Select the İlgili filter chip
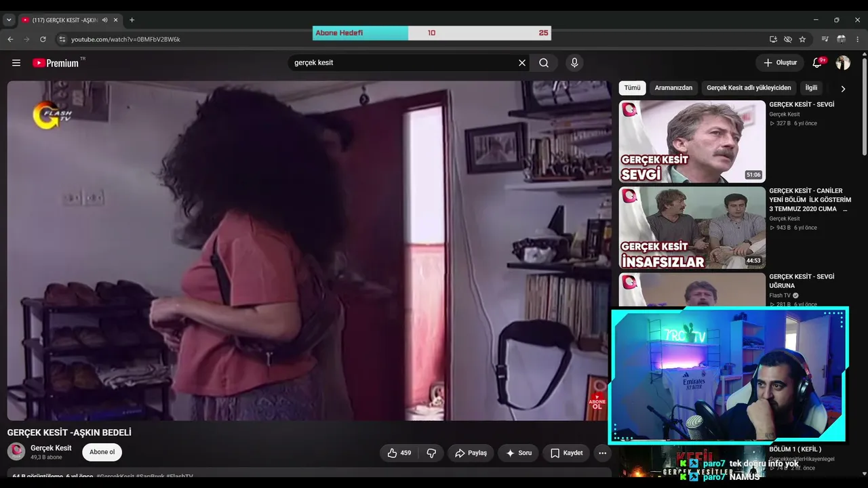Screen dimensions: 868x488 (x=811, y=88)
